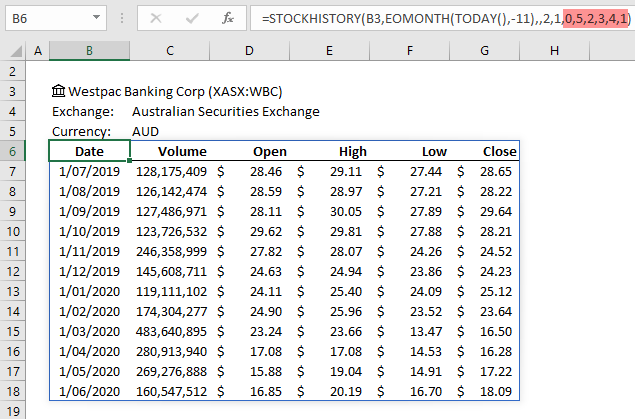The height and width of the screenshot is (419, 635).
Task: Click the Cancel (X) formula button
Action: click(x=156, y=18)
